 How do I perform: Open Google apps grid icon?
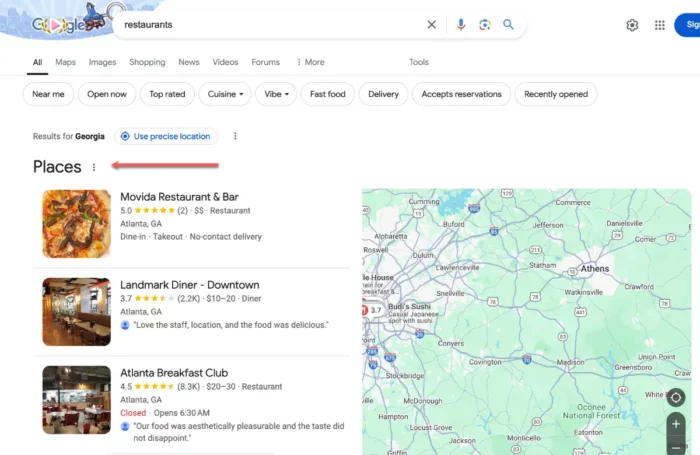click(x=659, y=25)
